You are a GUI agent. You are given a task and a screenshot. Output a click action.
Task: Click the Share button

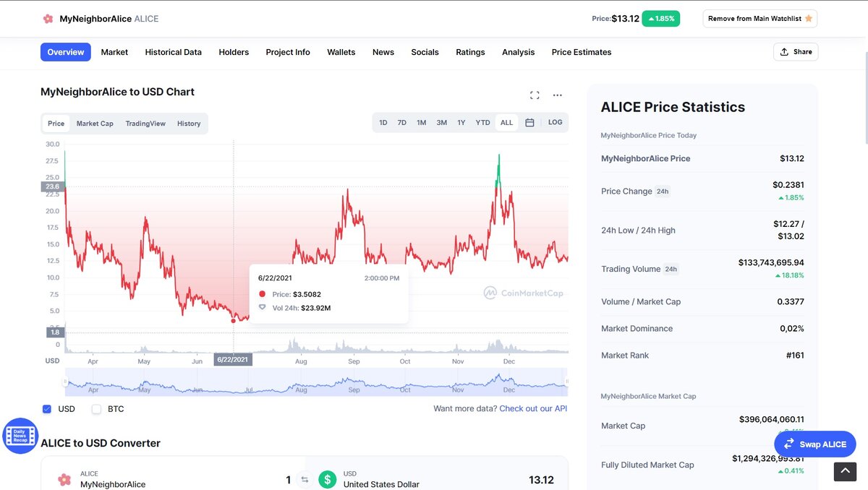796,52
